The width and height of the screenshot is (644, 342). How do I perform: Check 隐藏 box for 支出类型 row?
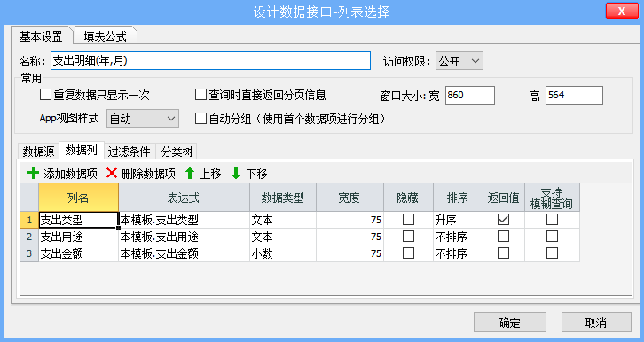pyautogui.click(x=408, y=220)
